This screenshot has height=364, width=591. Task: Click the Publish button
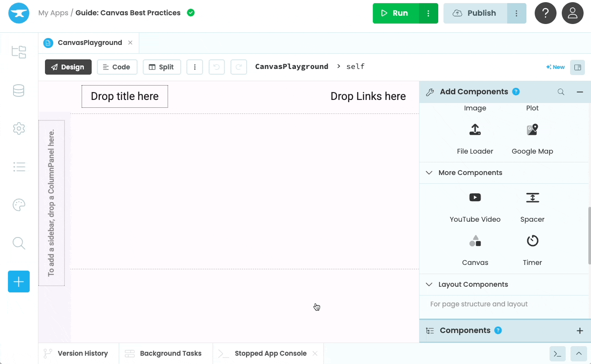[x=475, y=13]
